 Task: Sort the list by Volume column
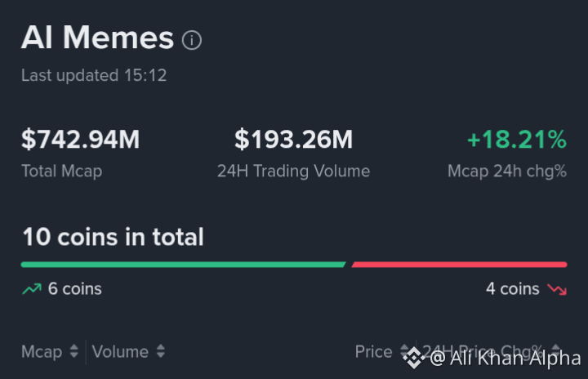tap(120, 352)
